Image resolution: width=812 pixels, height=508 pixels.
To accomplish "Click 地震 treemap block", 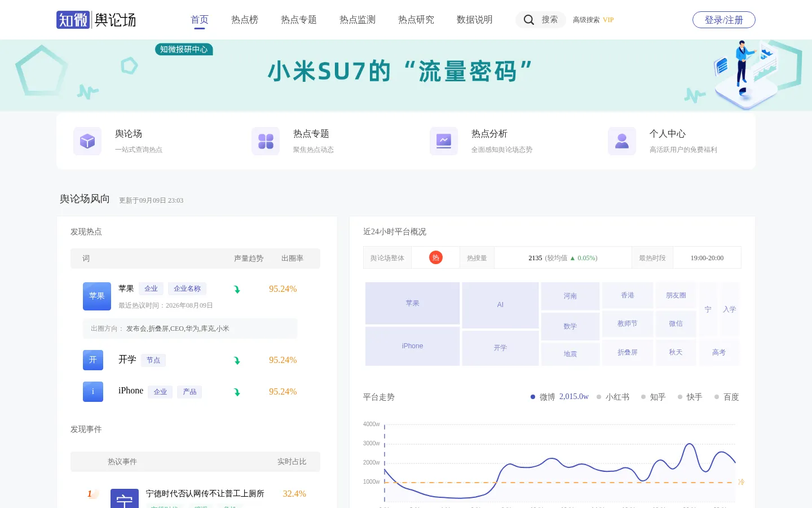I will pyautogui.click(x=570, y=354).
